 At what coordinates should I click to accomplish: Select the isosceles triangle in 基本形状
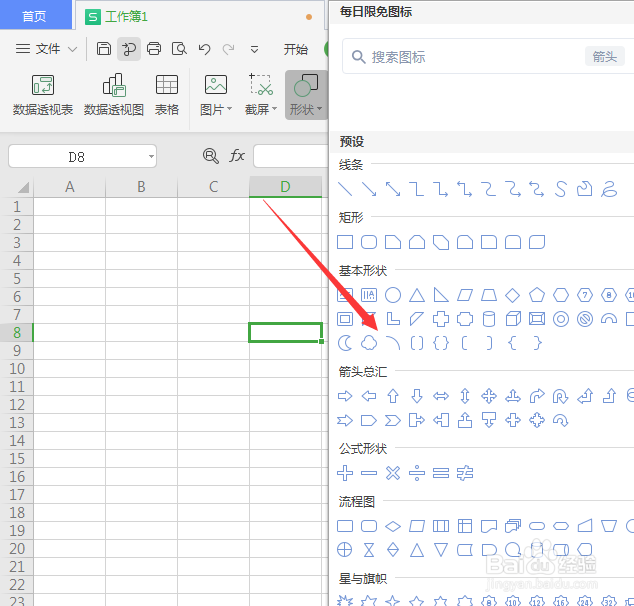click(417, 295)
